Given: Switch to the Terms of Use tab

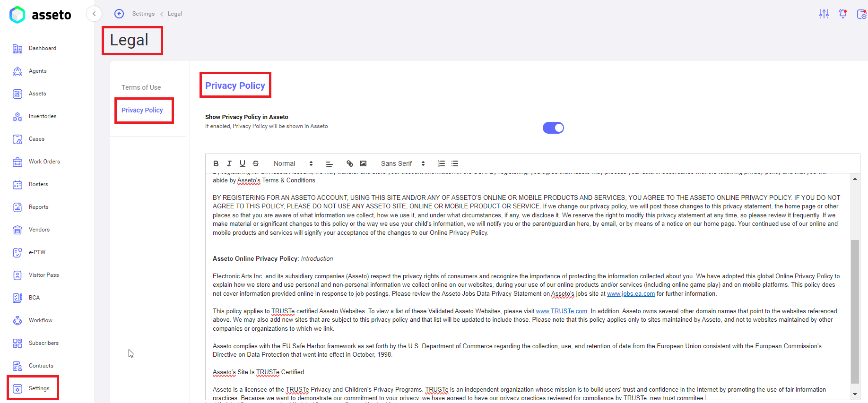Looking at the screenshot, I should (141, 87).
